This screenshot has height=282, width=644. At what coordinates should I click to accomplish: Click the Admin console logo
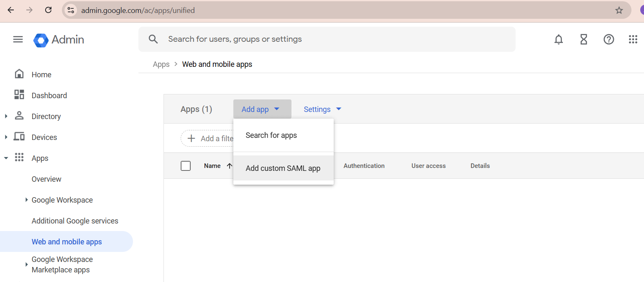(58, 40)
